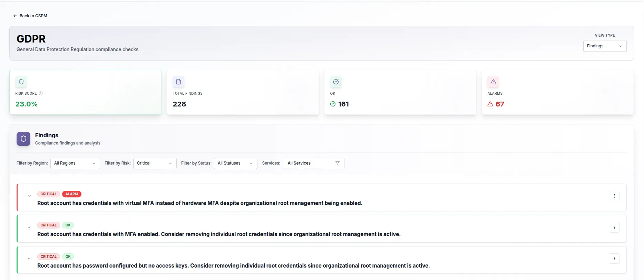Click CRITICAL badge on password configured finding
This screenshot has width=644, height=280.
click(49, 257)
